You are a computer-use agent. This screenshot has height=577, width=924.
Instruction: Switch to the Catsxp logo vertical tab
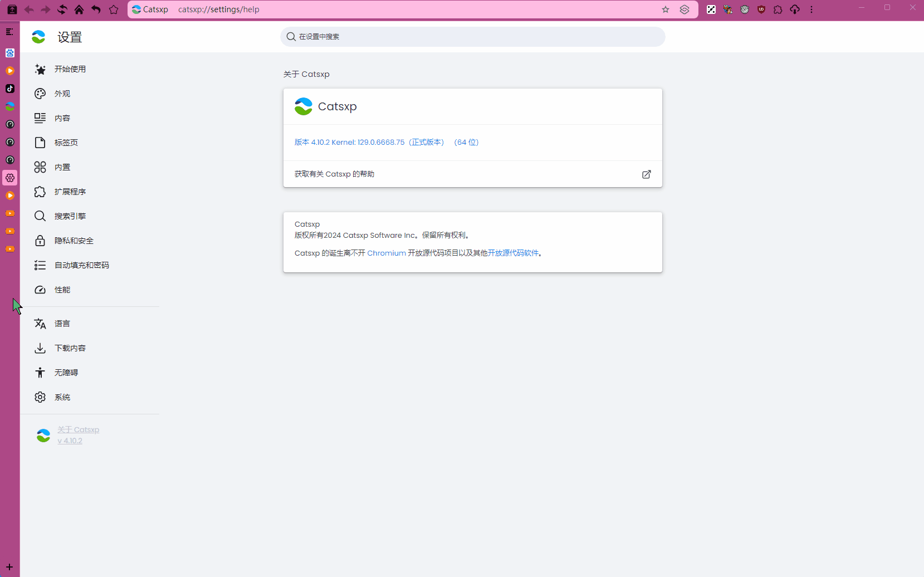pyautogui.click(x=10, y=106)
